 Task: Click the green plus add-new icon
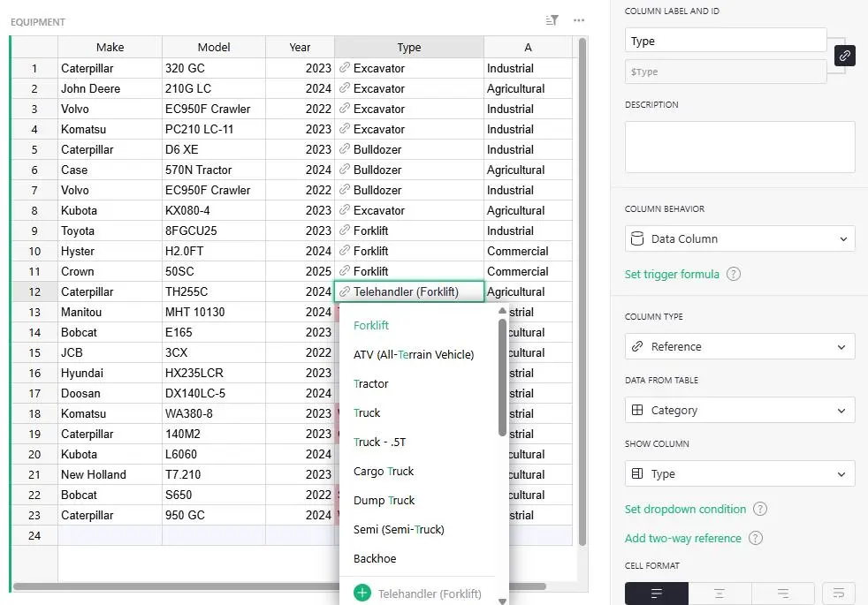coord(362,594)
